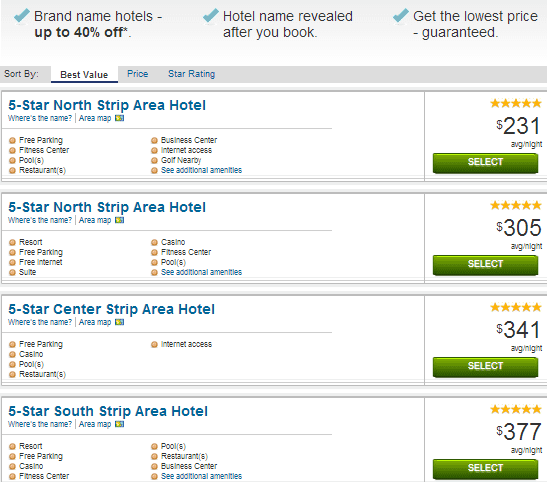Open 'Where's the name?' for Center Strip hotel
Viewport: 547px width, 482px height.
tap(40, 322)
